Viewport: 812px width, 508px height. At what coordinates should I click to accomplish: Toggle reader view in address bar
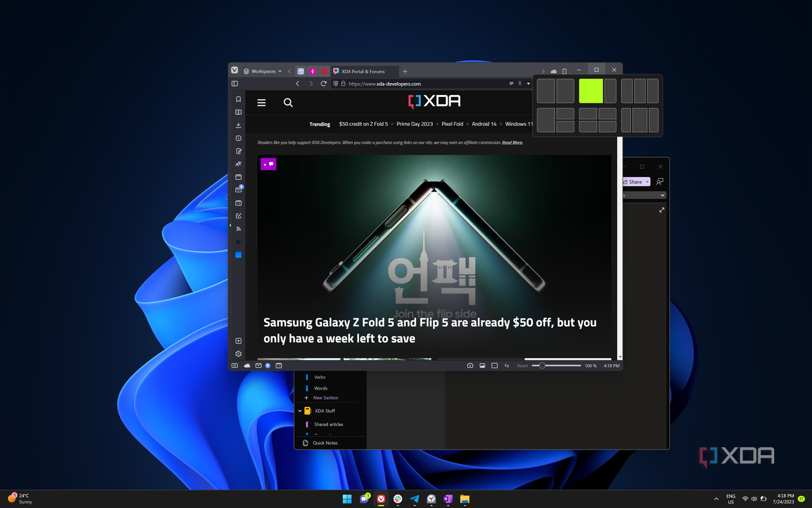tap(511, 84)
